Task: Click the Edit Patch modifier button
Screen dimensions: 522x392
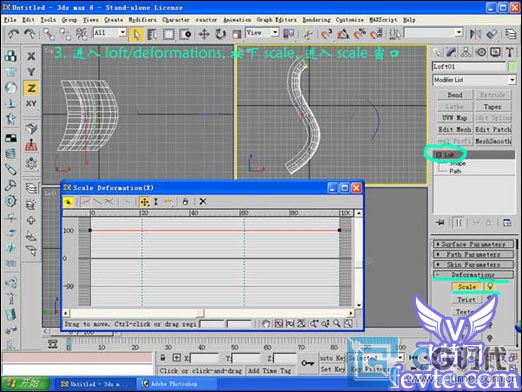Action: coord(492,129)
